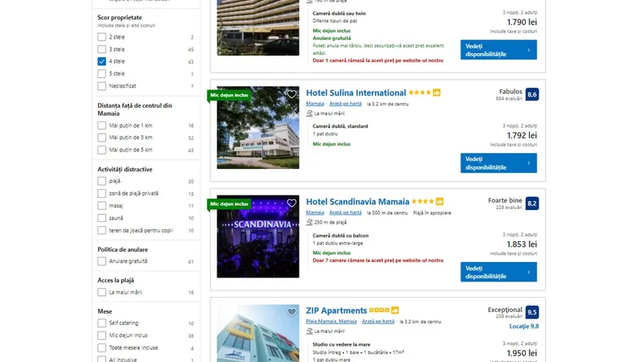Image resolution: width=644 pixels, height=362 pixels.
Task: Click Foarte bine 229 evaluări review text
Action: click(x=505, y=204)
